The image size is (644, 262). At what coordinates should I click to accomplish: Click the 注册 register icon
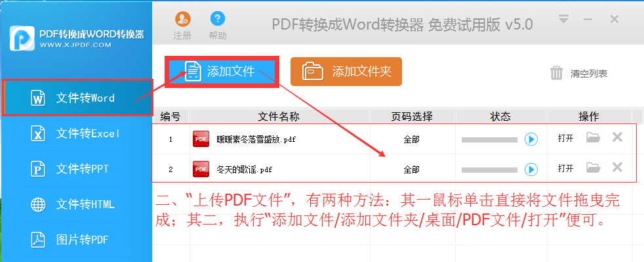click(x=183, y=18)
